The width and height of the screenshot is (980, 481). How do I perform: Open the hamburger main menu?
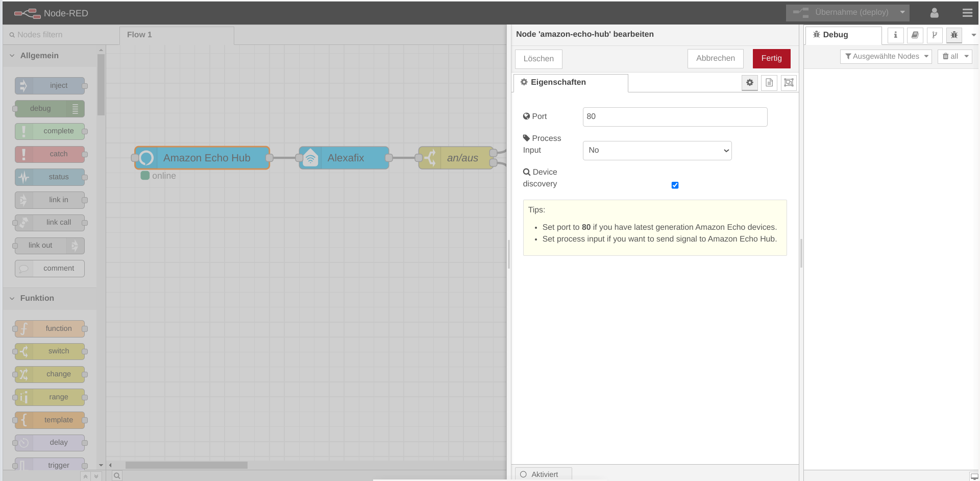point(967,13)
